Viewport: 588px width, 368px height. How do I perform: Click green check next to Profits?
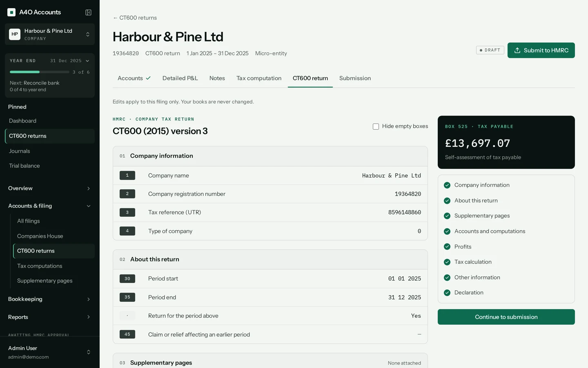coord(447,247)
